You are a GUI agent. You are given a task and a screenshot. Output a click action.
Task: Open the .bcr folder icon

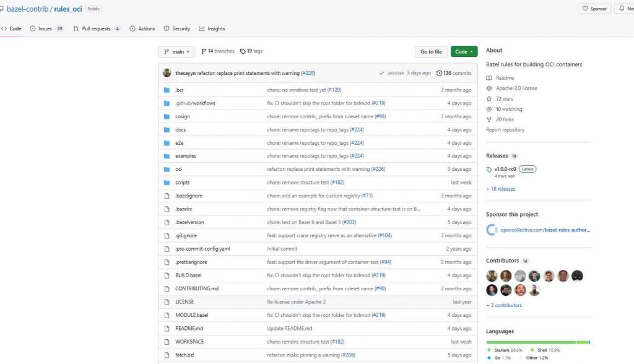[167, 90]
